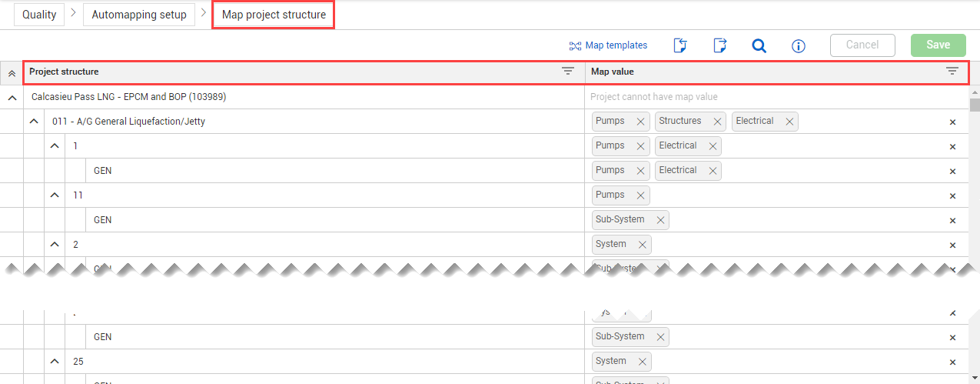
Task: Remove the System tag from row 2
Action: 642,245
